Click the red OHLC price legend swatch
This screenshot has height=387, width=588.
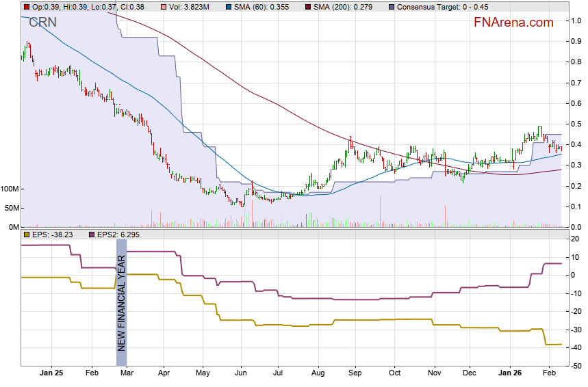(26, 7)
